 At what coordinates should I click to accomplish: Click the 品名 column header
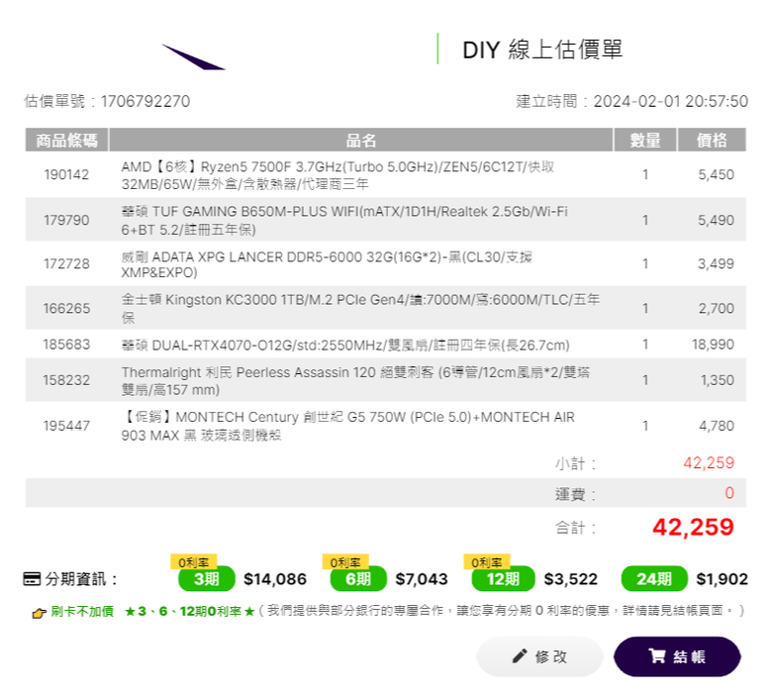point(361,140)
